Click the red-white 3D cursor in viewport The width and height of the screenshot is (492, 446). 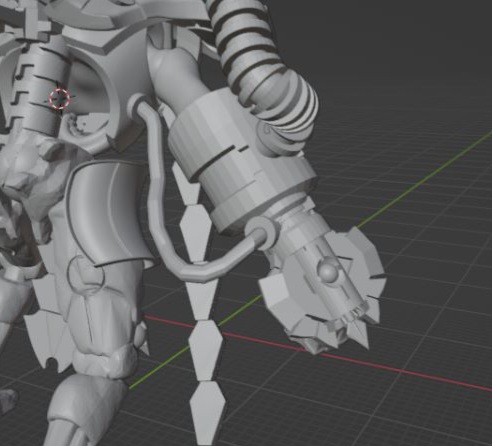[x=60, y=99]
